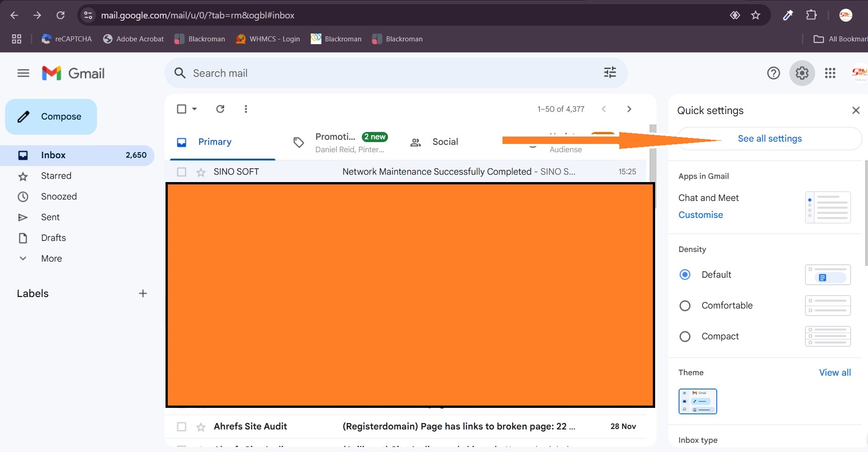Select the Compact density radio button
Viewport: 868px width, 452px height.
pos(685,336)
